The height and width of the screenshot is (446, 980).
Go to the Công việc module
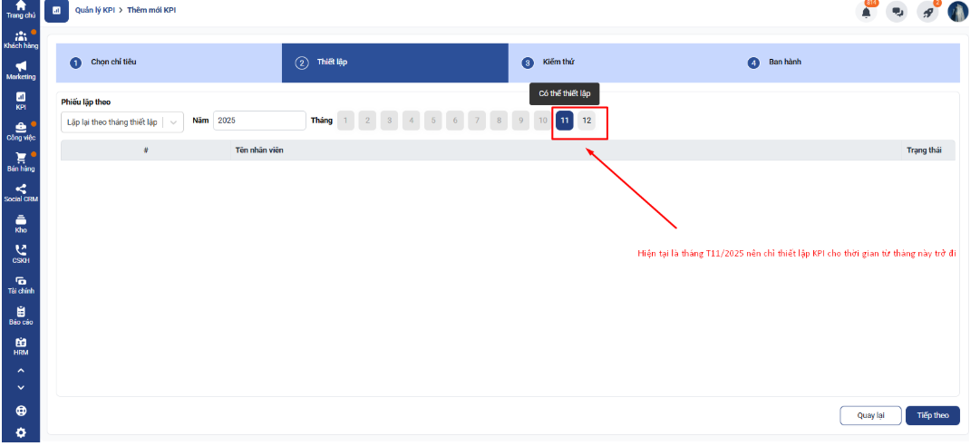[x=20, y=131]
